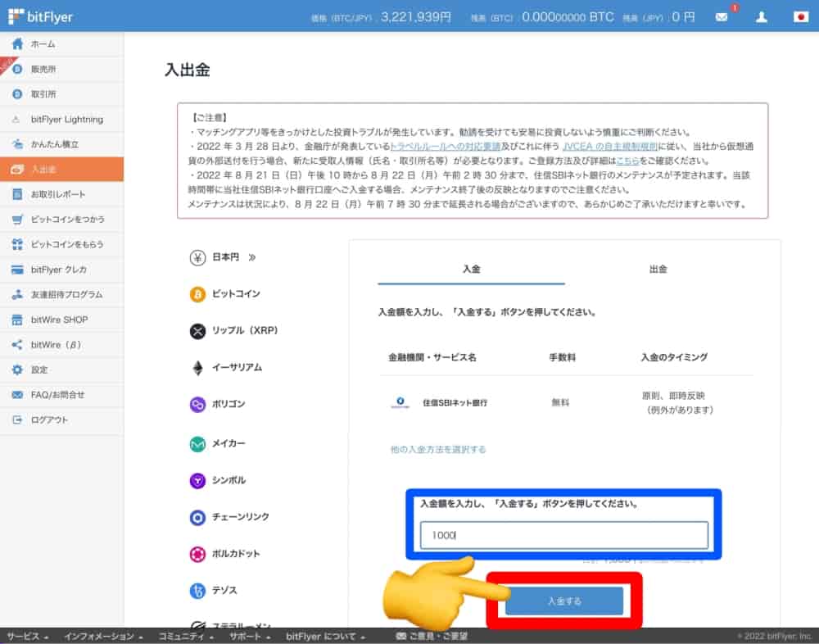Viewport: 819px width, 644px height.
Task: Click the deposit amount input field
Action: (563, 535)
